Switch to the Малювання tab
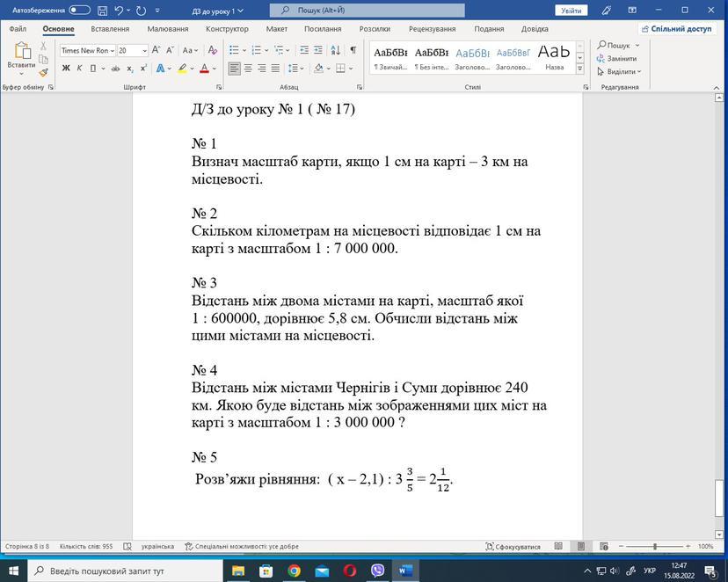Image resolution: width=728 pixels, height=582 pixels. coord(168,29)
